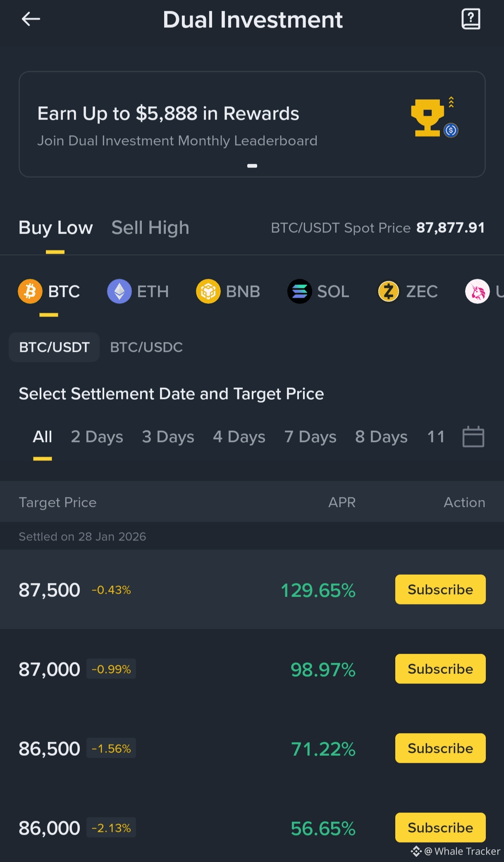Pick the Zcash coin icon
Image resolution: width=504 pixels, height=862 pixels.
point(389,291)
